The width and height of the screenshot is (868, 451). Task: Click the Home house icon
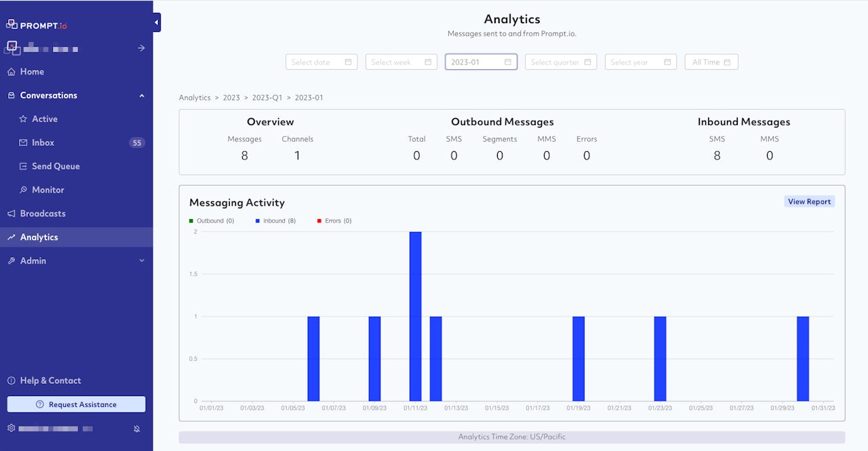[11, 72]
